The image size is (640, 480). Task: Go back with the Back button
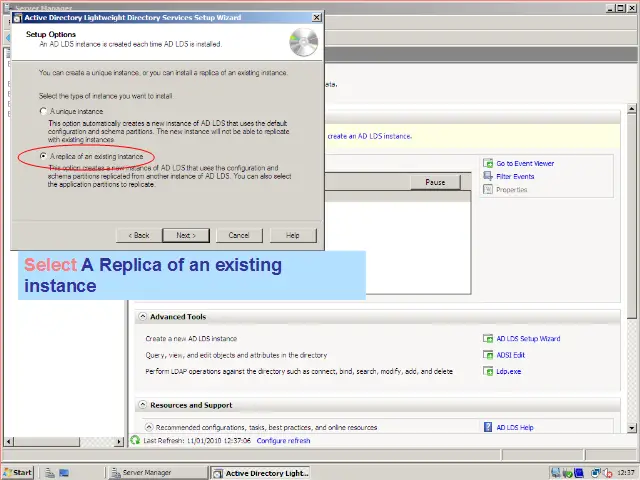coord(139,236)
